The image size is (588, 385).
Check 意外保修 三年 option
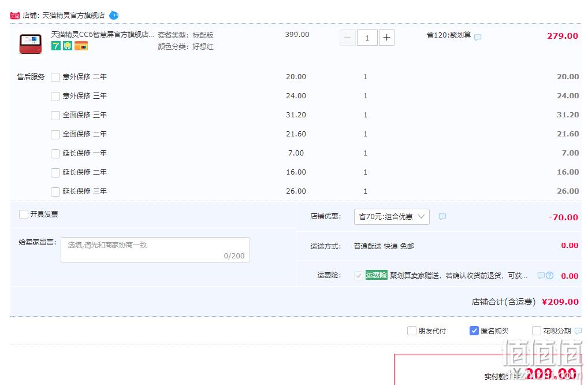pyautogui.click(x=55, y=97)
